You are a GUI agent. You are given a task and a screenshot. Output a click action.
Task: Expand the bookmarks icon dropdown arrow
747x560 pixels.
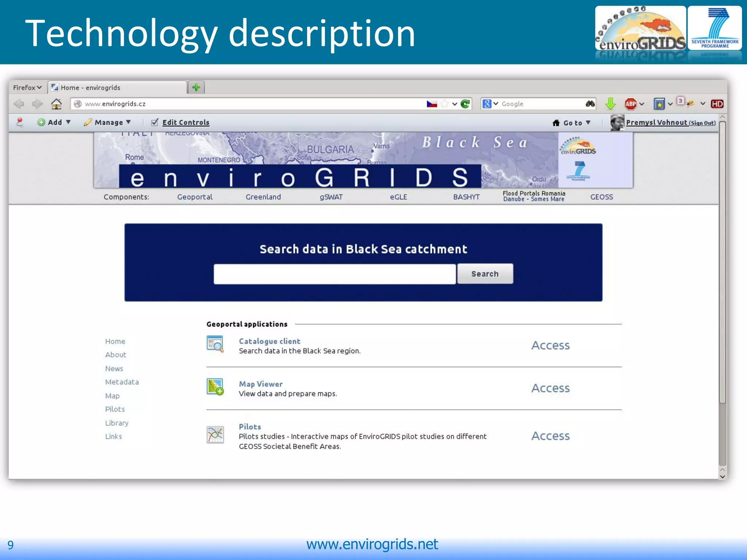pos(670,104)
